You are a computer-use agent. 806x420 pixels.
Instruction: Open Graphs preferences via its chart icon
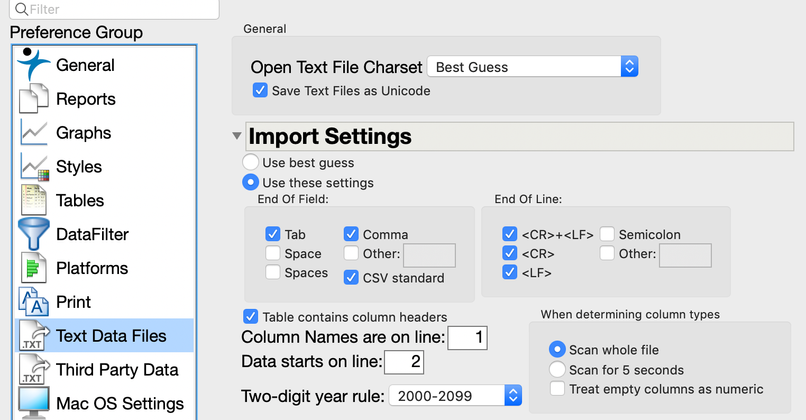click(x=33, y=133)
